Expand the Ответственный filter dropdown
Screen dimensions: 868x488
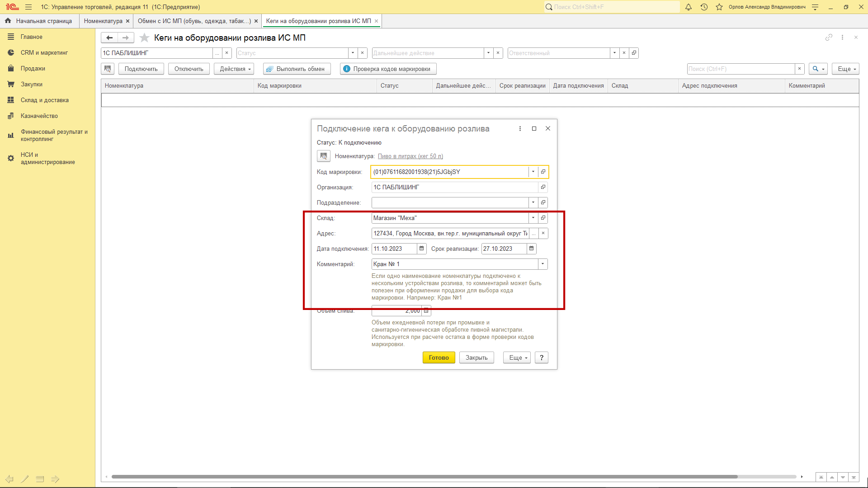pos(614,53)
